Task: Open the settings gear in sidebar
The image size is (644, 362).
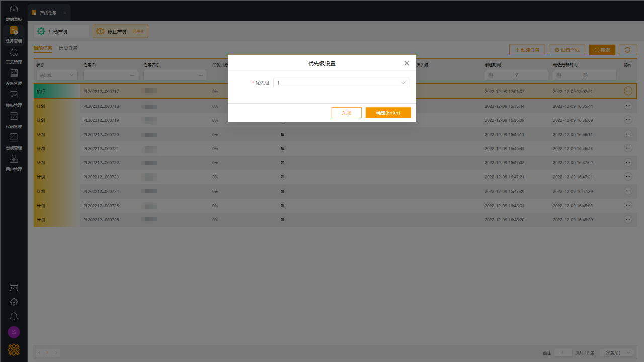Action: [x=14, y=302]
